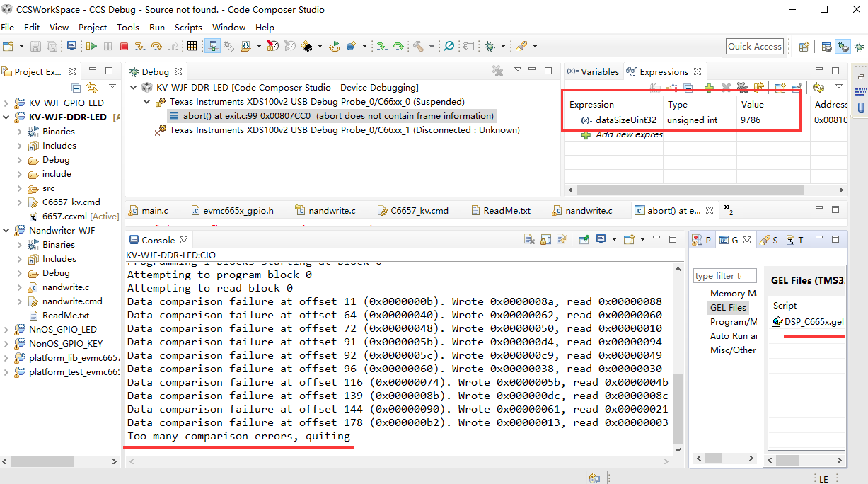The height and width of the screenshot is (484, 868).
Task: Click the Step Over icon
Action: pyautogui.click(x=156, y=46)
